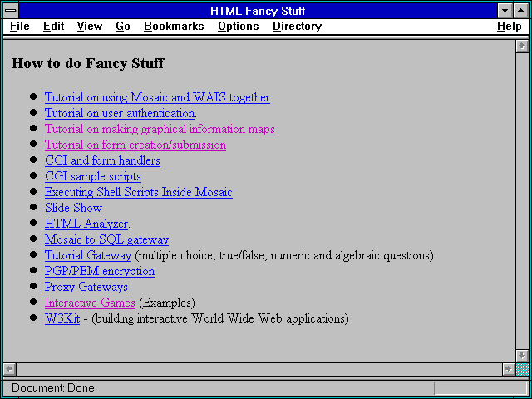532x399 pixels.
Task: Open the Options menu
Action: [x=239, y=27]
